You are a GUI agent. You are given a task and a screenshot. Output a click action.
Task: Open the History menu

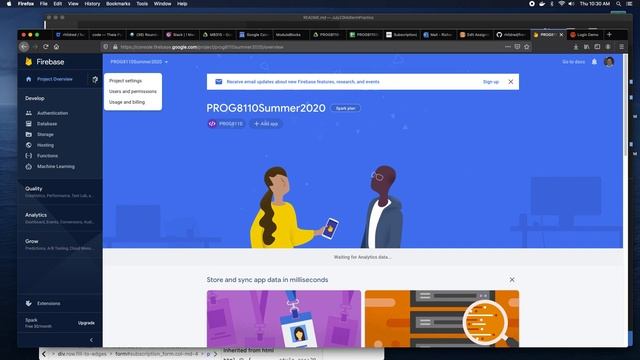tap(92, 4)
